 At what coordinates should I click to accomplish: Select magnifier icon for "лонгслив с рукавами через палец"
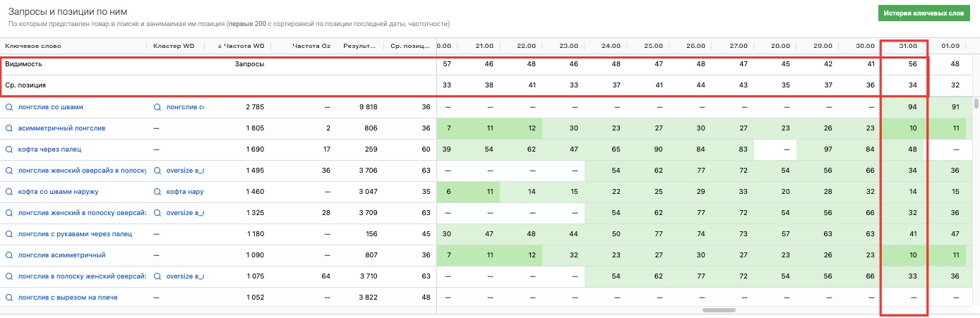10,234
